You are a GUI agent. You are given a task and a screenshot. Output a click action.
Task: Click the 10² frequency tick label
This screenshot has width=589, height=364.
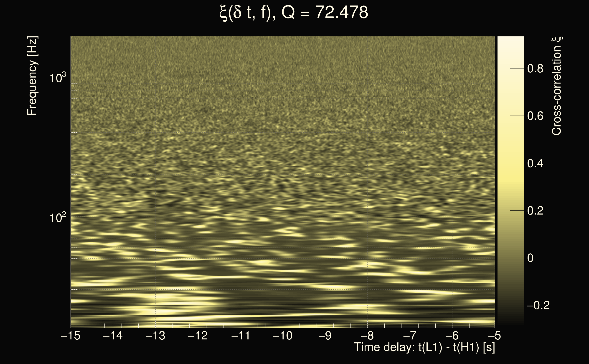pyautogui.click(x=58, y=217)
